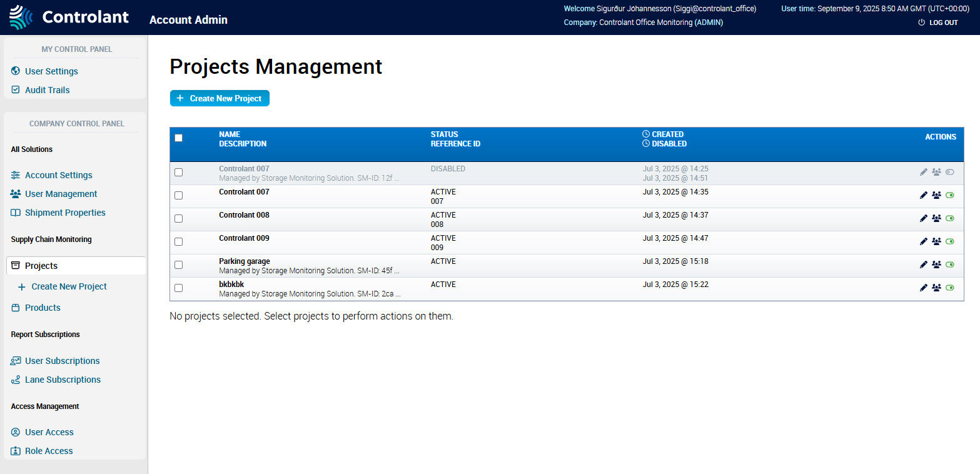The image size is (980, 474).
Task: Toggle the Parking garage project status
Action: (950, 265)
